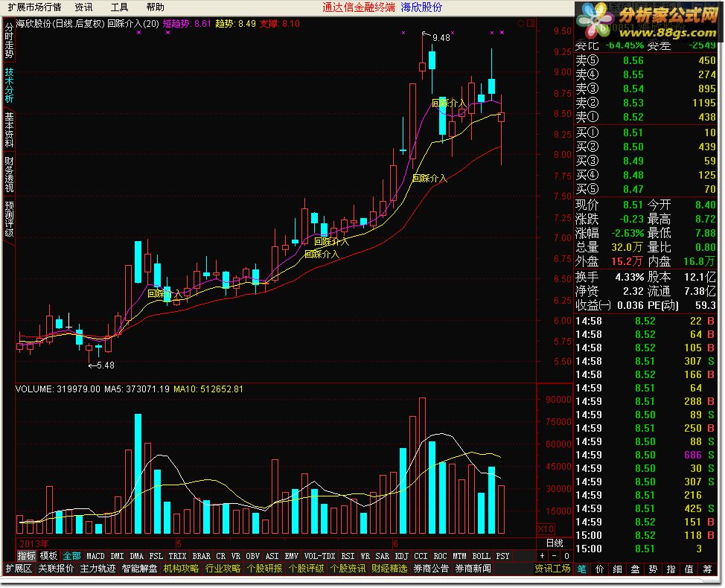
Task: Open the 扩展区 tab
Action: [x=19, y=569]
